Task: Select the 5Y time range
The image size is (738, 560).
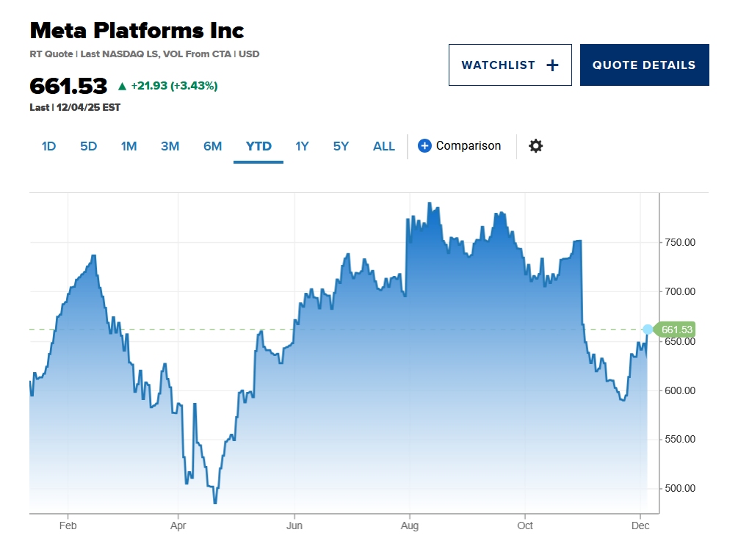Action: [x=340, y=146]
